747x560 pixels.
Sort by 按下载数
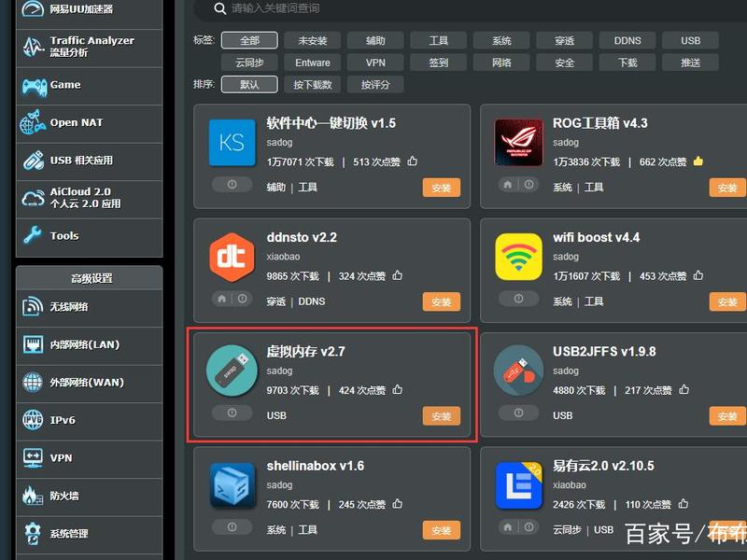pos(313,84)
